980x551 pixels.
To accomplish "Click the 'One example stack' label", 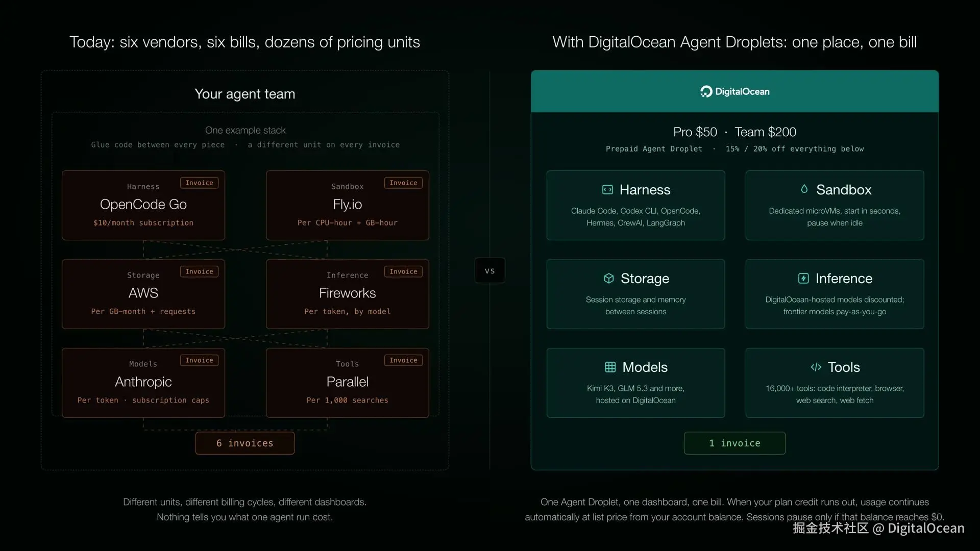I will [x=246, y=131].
